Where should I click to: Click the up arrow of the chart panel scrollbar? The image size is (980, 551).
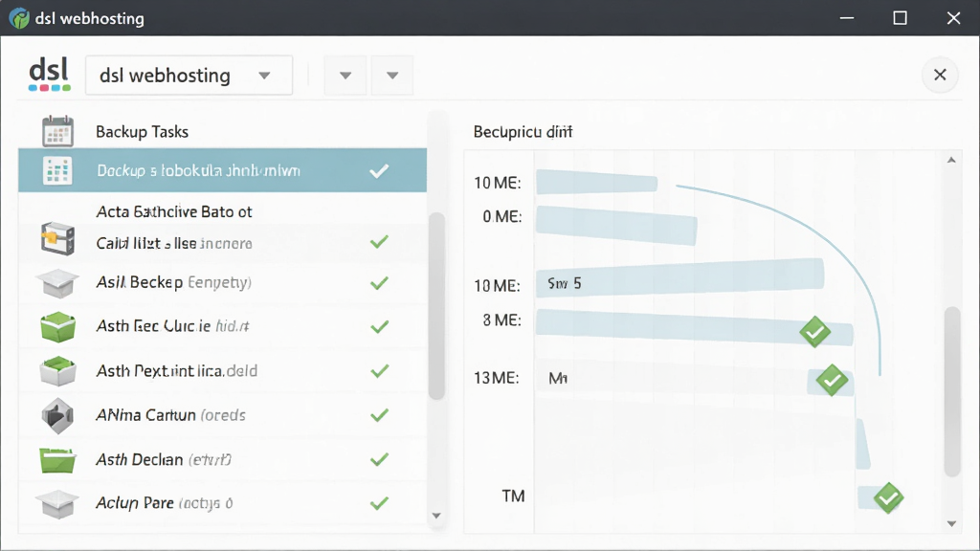(x=951, y=160)
